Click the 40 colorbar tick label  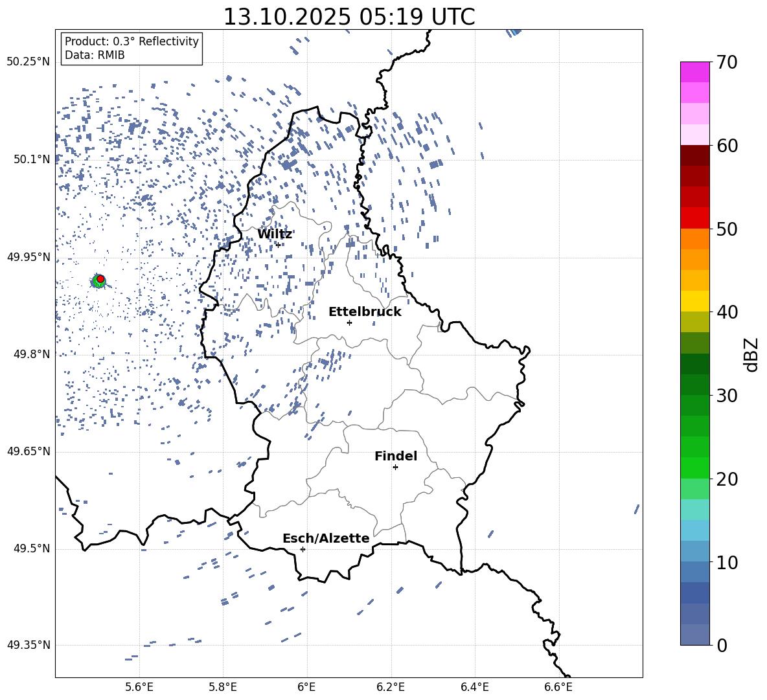(x=727, y=312)
